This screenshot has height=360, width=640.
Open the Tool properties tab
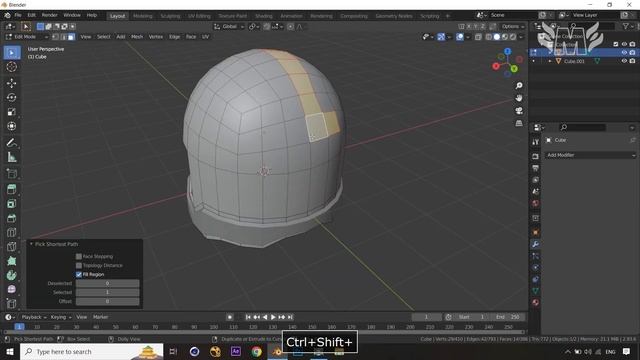pos(535,142)
